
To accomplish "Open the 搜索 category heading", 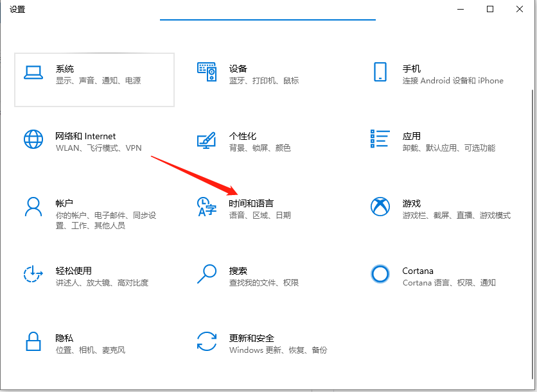I will tap(238, 271).
